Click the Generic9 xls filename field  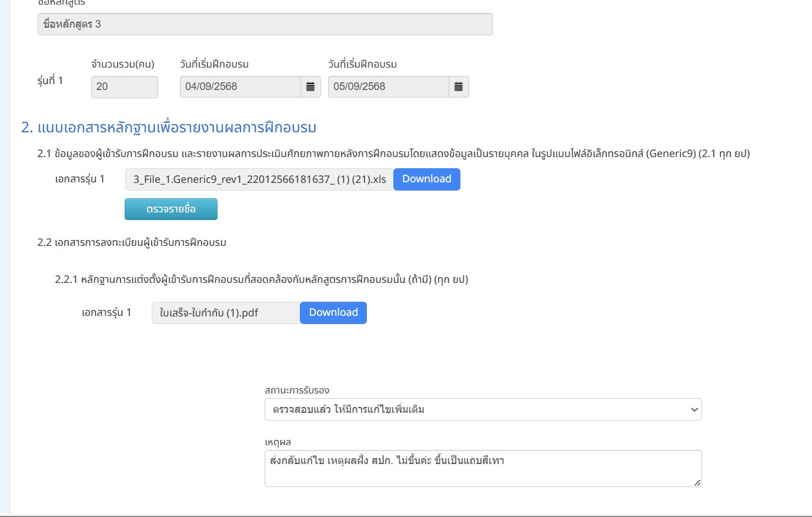tap(259, 179)
